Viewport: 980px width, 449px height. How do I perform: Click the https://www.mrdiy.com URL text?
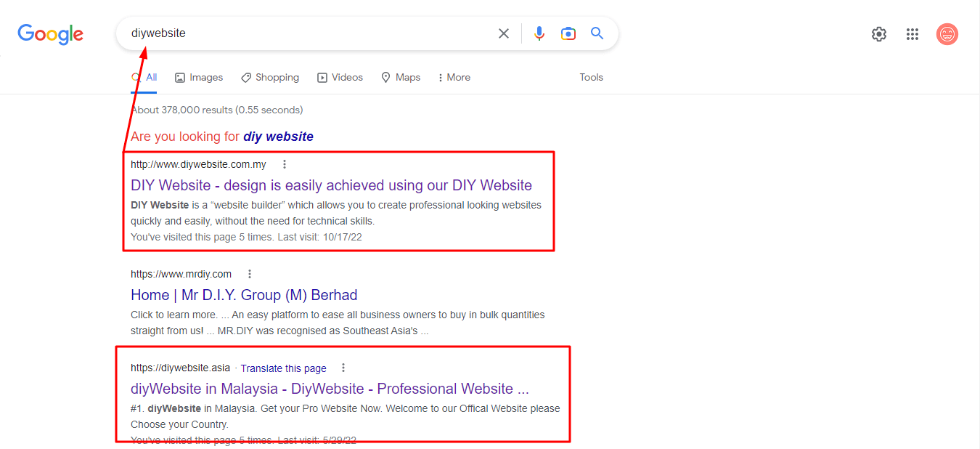click(181, 274)
